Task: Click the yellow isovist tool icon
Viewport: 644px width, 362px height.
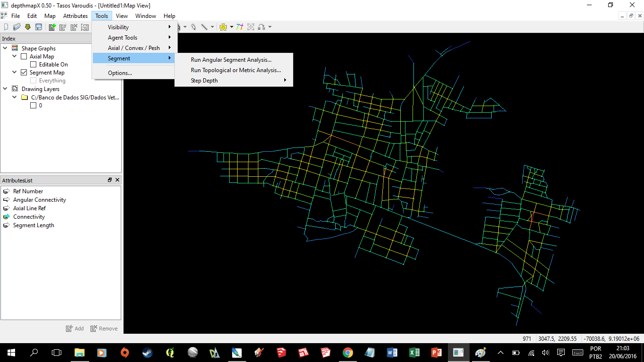Action: click(223, 27)
